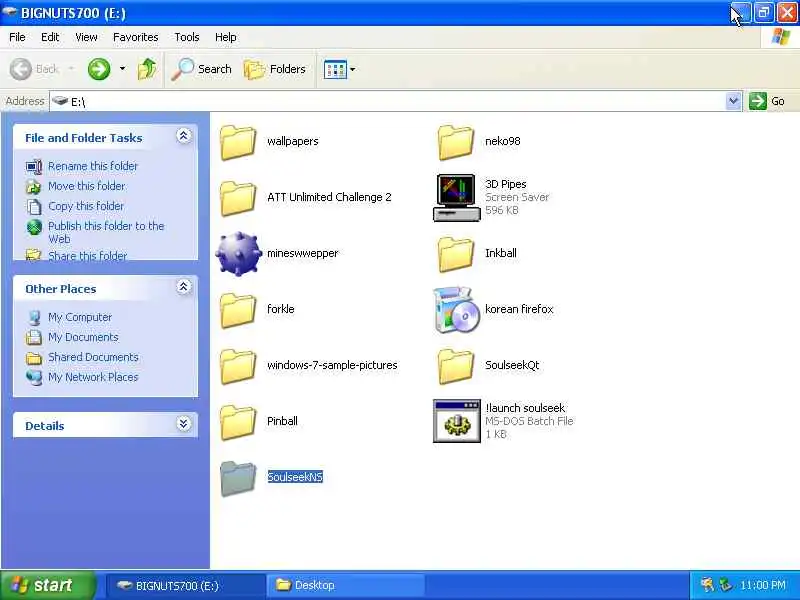Click the korean firefox file name
800x600 pixels.
tap(519, 309)
